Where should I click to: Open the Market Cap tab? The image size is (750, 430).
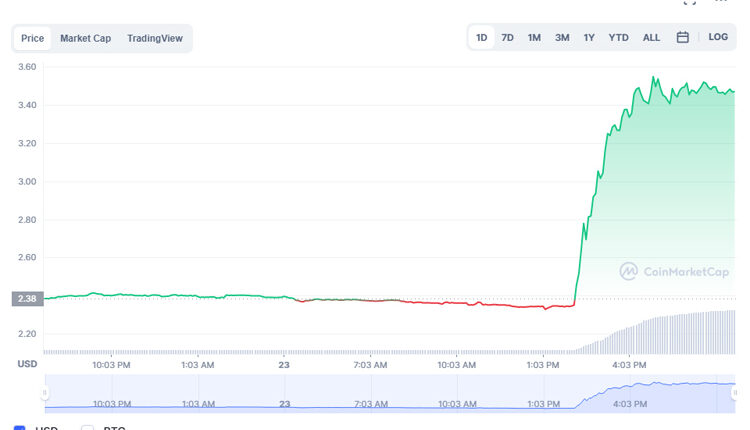pos(86,38)
